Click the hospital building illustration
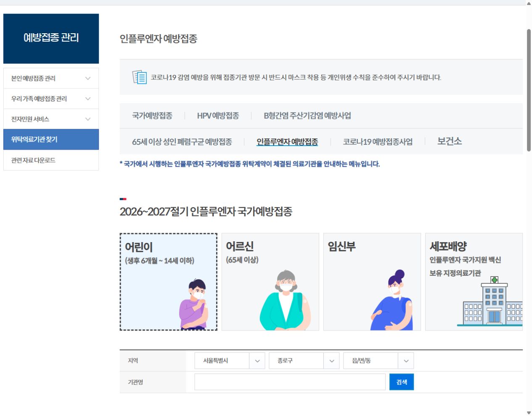 pyautogui.click(x=490, y=301)
